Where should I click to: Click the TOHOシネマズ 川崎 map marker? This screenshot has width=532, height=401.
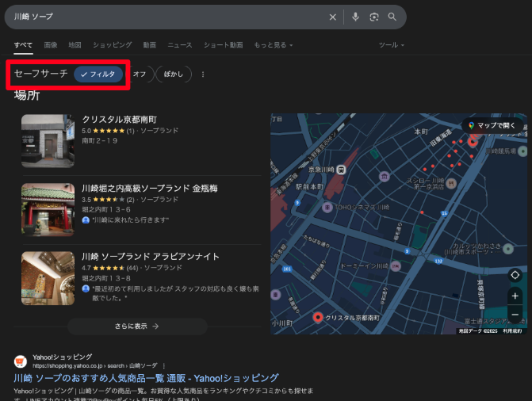pos(327,207)
